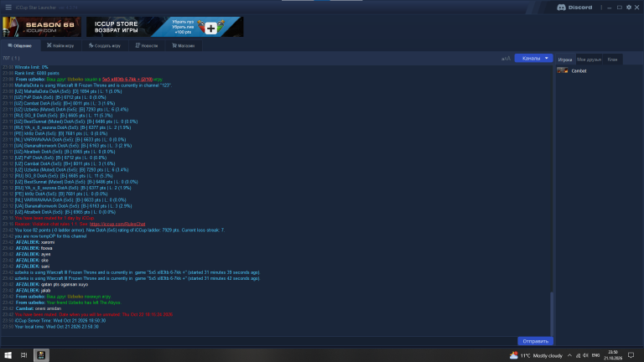Switch to the Мои друзья tab
Viewport: 644px width, 362px height.
(589, 59)
